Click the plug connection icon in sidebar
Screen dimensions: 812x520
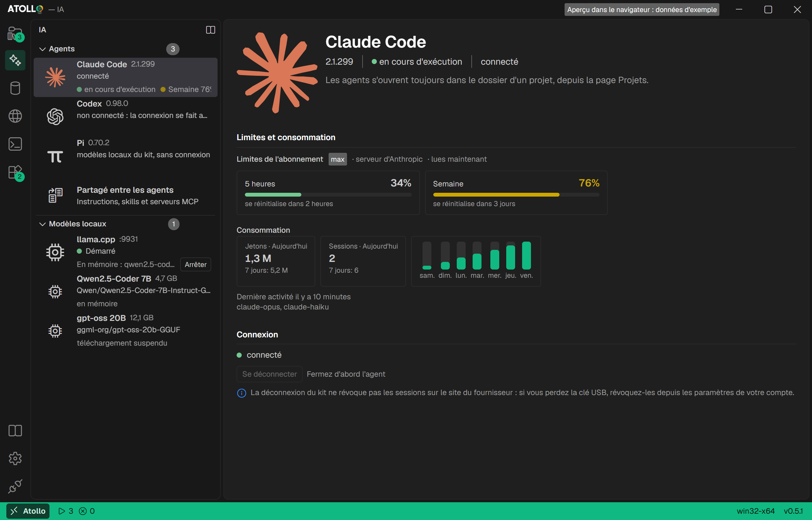pyautogui.click(x=15, y=486)
